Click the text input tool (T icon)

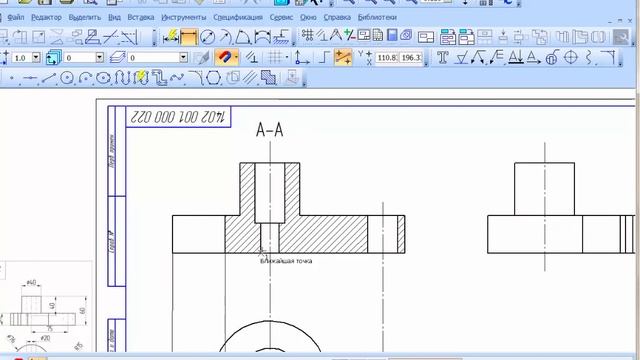[442, 58]
